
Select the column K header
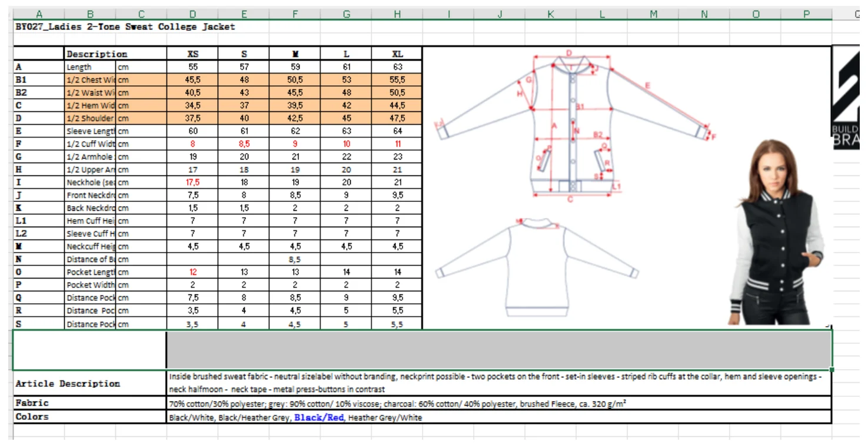(x=551, y=14)
